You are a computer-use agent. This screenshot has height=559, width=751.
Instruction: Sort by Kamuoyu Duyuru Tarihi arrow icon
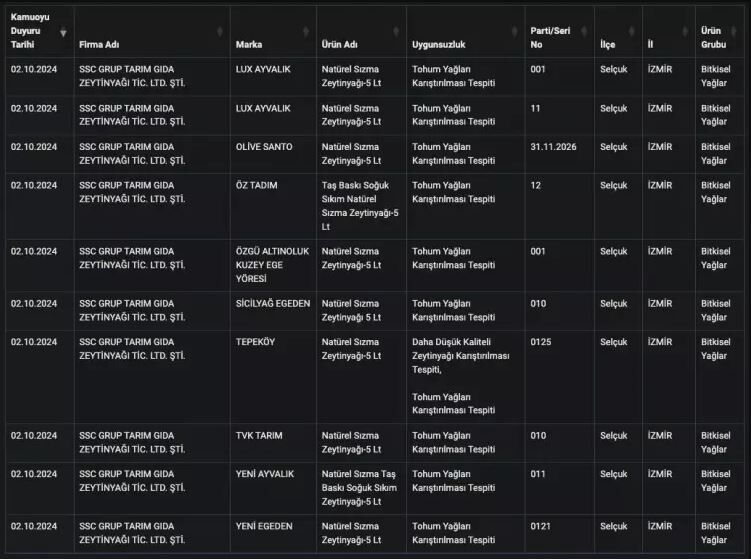(64, 32)
